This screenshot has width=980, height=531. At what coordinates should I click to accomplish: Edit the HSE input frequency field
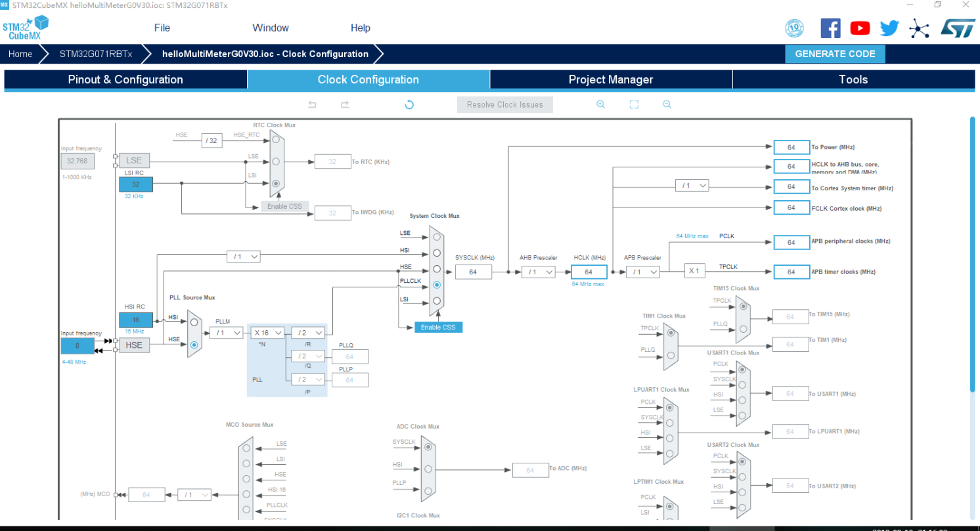pos(78,346)
